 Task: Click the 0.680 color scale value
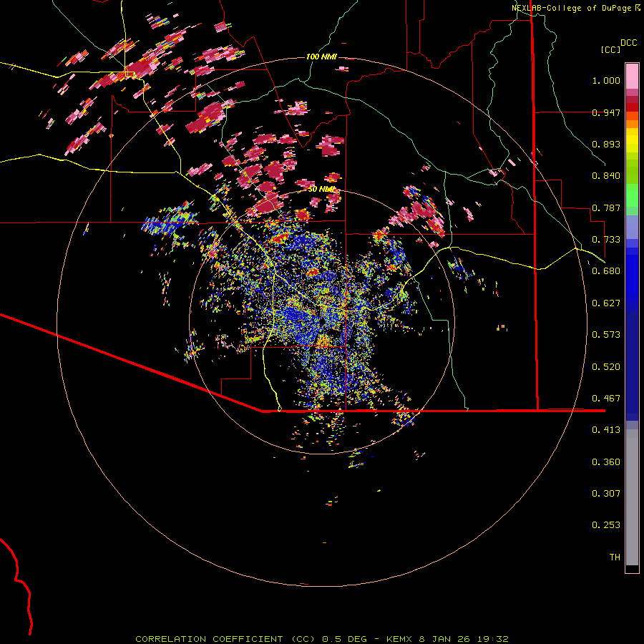606,271
